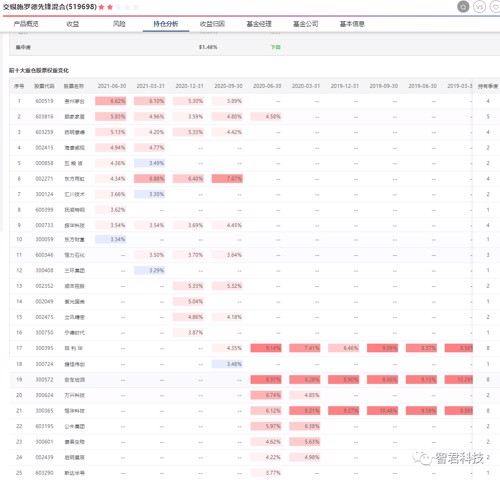Click the 3.62% cell in row 600399

[111, 210]
